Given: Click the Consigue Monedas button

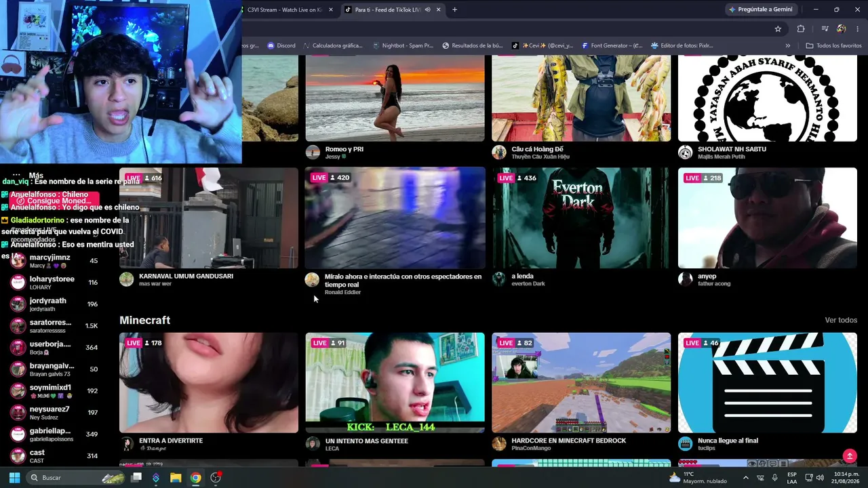Looking at the screenshot, I should pos(54,201).
